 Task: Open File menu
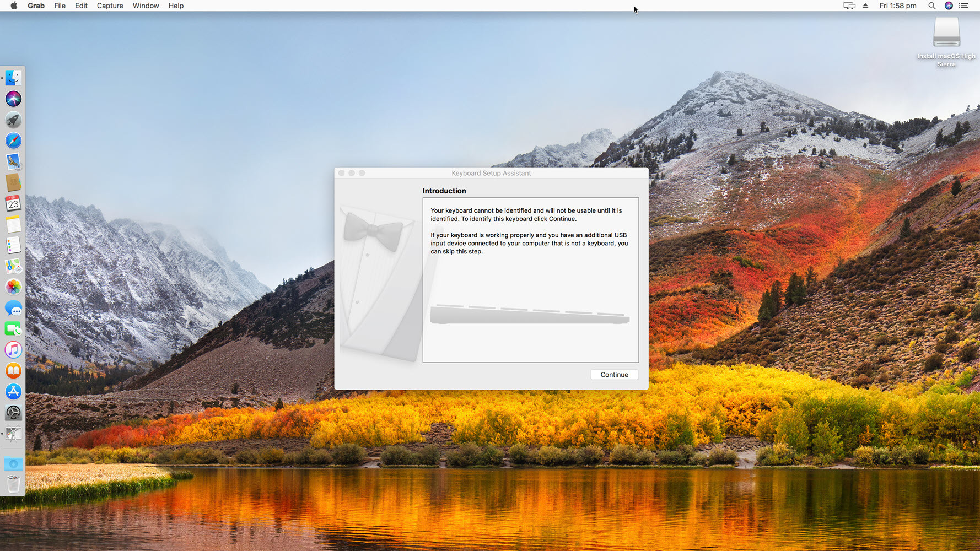[60, 6]
